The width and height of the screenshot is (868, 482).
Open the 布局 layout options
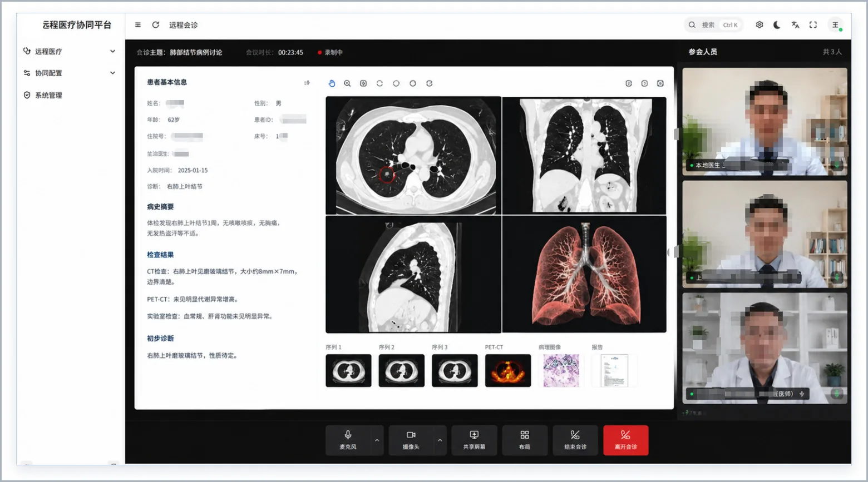(525, 440)
